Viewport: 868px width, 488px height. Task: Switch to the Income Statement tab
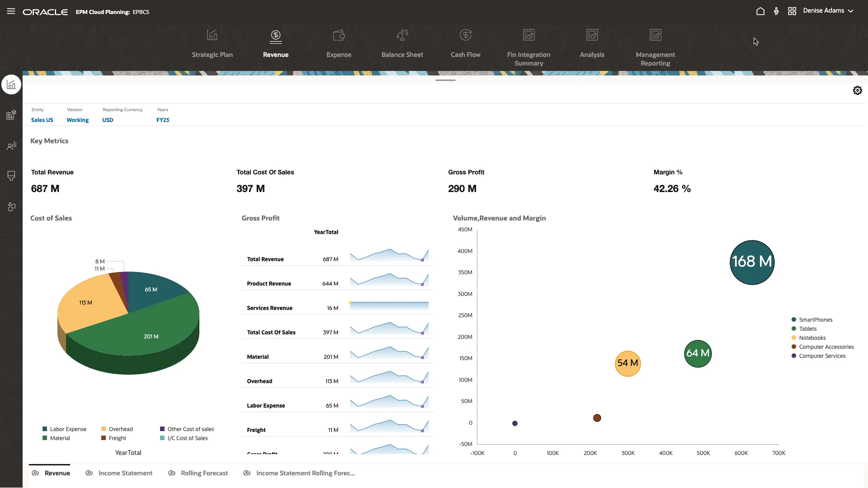pyautogui.click(x=125, y=473)
